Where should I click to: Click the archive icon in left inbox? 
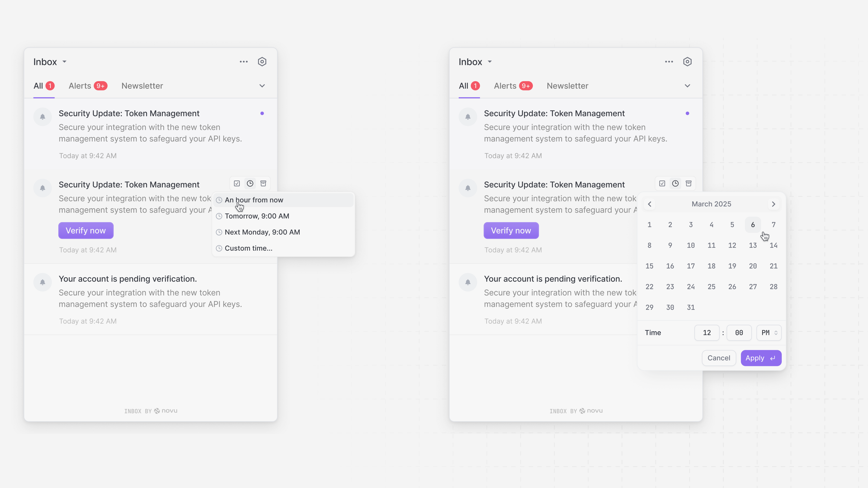coord(263,183)
